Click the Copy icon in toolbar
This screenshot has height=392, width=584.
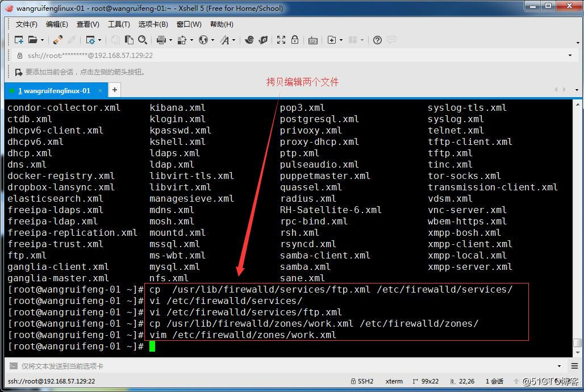coord(115,40)
